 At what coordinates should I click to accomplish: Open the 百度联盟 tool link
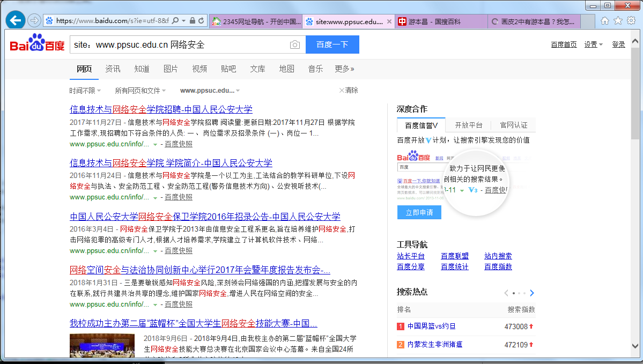(454, 256)
